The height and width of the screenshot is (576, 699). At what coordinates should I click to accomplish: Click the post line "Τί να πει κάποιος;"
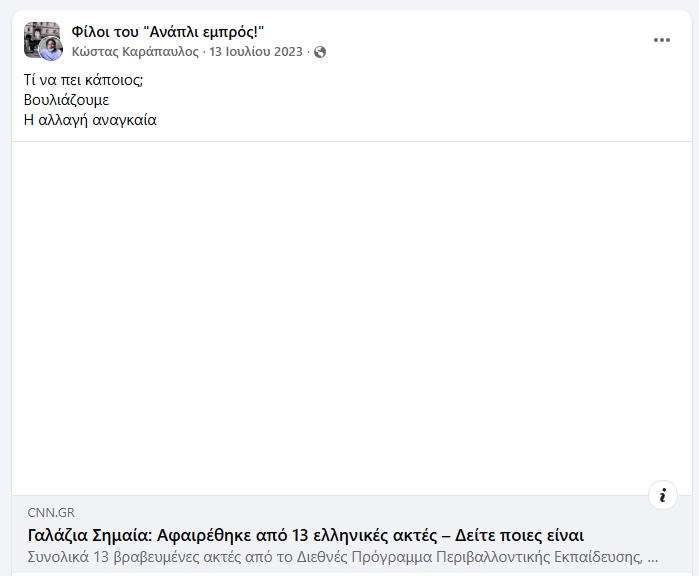(84, 79)
